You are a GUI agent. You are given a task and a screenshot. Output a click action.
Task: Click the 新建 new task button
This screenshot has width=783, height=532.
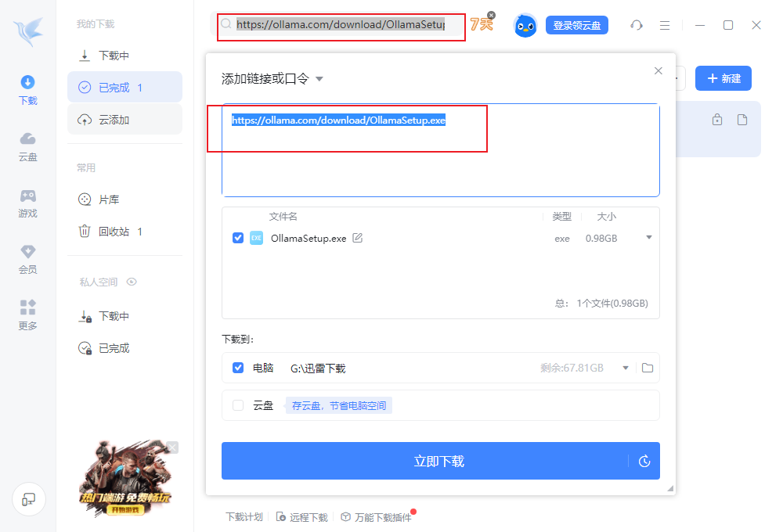point(723,78)
